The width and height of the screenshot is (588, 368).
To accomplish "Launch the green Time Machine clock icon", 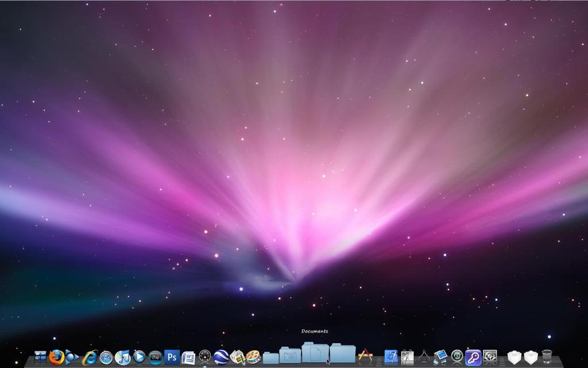I will pyautogui.click(x=457, y=356).
